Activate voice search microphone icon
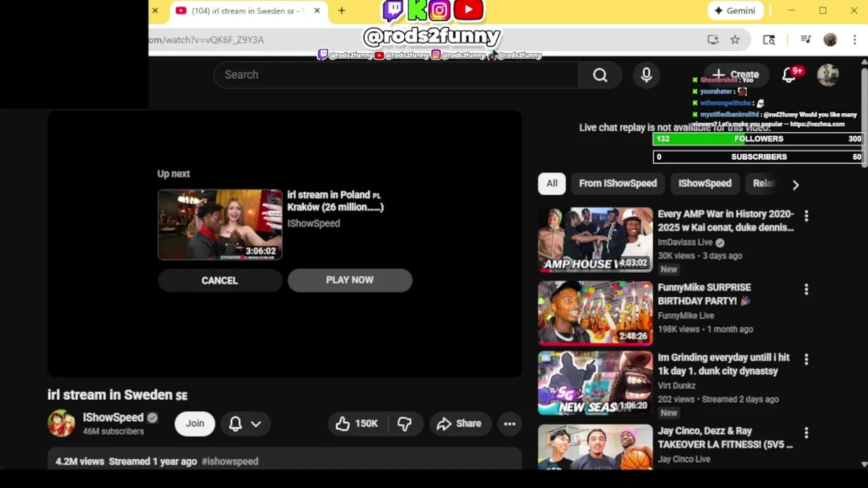This screenshot has width=868, height=488. (646, 75)
